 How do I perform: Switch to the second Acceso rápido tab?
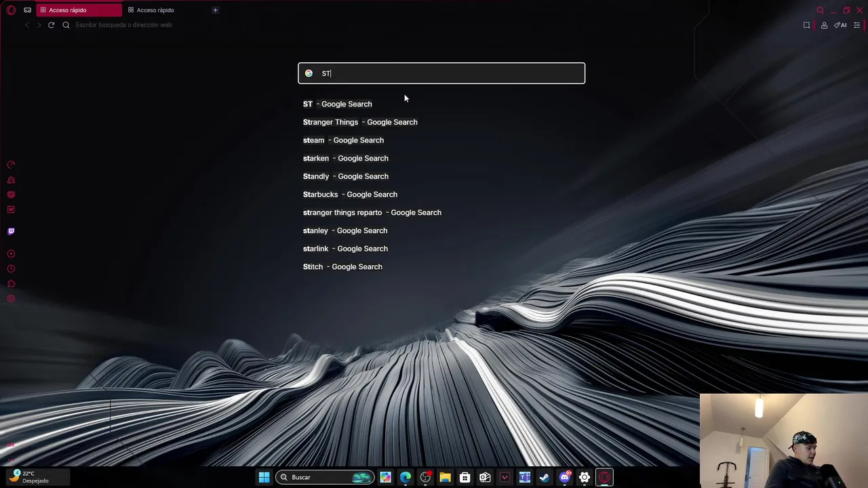pyautogui.click(x=166, y=10)
